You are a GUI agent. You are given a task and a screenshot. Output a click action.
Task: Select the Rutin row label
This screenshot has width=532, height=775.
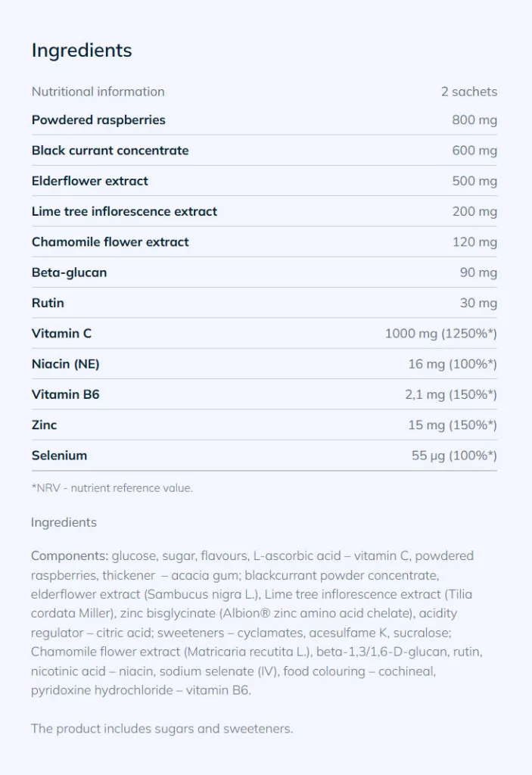(48, 303)
